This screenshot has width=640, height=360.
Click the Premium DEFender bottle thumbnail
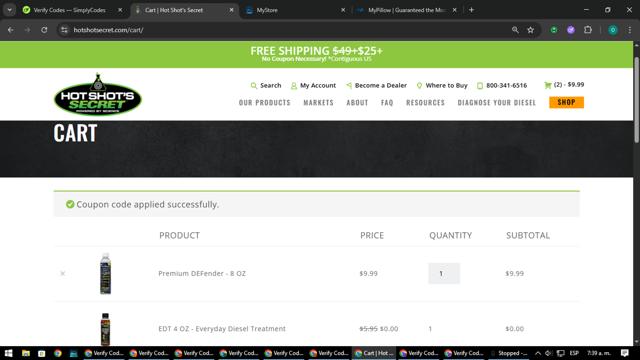coord(105,273)
